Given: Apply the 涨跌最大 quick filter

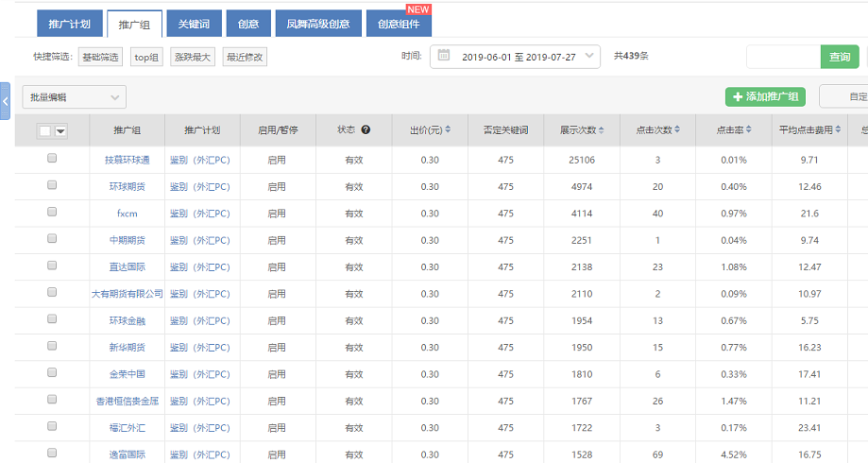Looking at the screenshot, I should (193, 57).
